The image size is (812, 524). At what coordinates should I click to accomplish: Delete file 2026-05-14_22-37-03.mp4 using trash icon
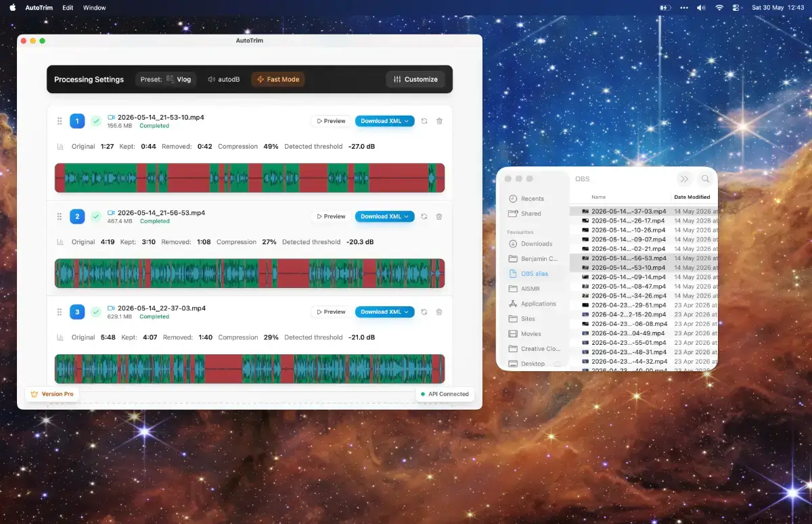coord(439,312)
